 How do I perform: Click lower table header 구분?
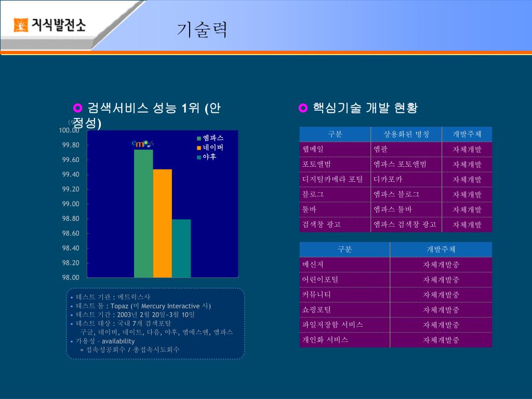(344, 249)
